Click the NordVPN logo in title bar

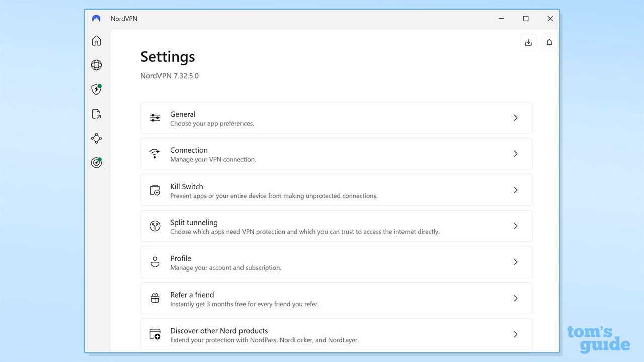pyautogui.click(x=96, y=19)
